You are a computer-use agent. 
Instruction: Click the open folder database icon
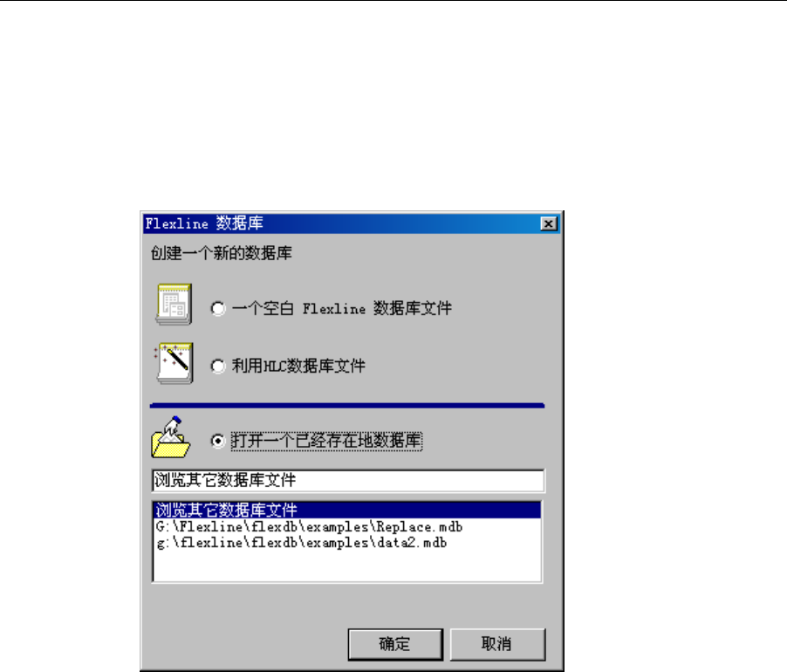(171, 437)
